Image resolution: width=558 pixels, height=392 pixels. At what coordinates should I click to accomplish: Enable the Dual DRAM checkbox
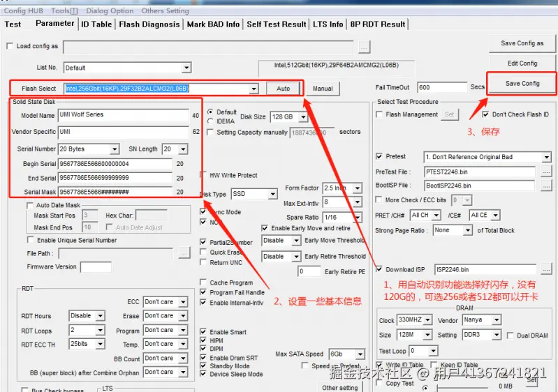tap(511, 336)
